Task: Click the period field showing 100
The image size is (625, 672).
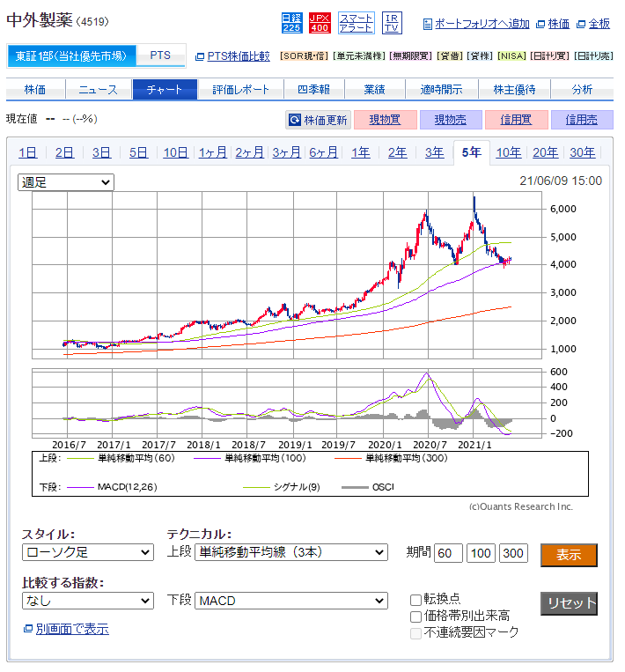Action: coord(481,553)
